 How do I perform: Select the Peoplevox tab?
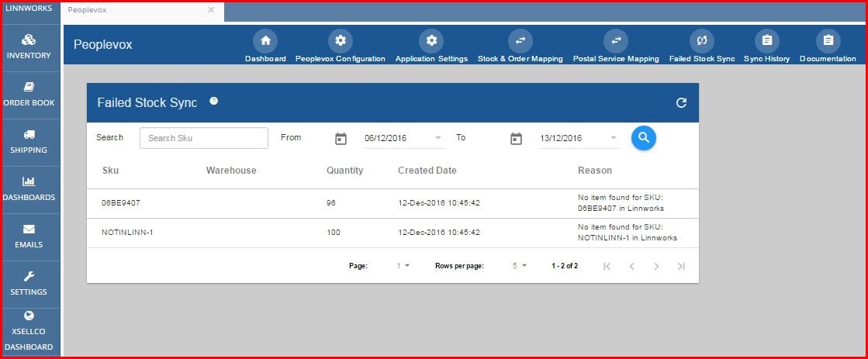pos(142,12)
